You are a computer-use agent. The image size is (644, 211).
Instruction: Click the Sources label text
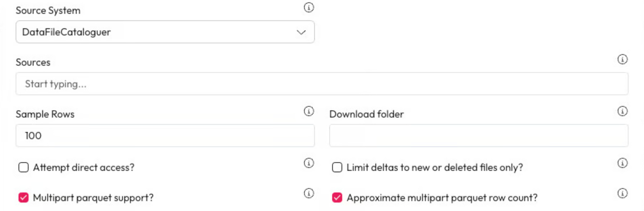[x=33, y=62]
